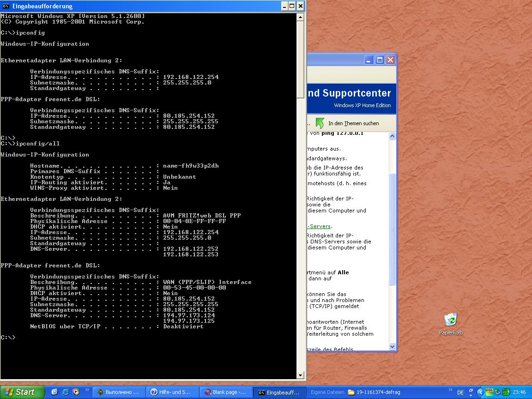Switch to 'Blank page' taskbar button

click(x=226, y=392)
